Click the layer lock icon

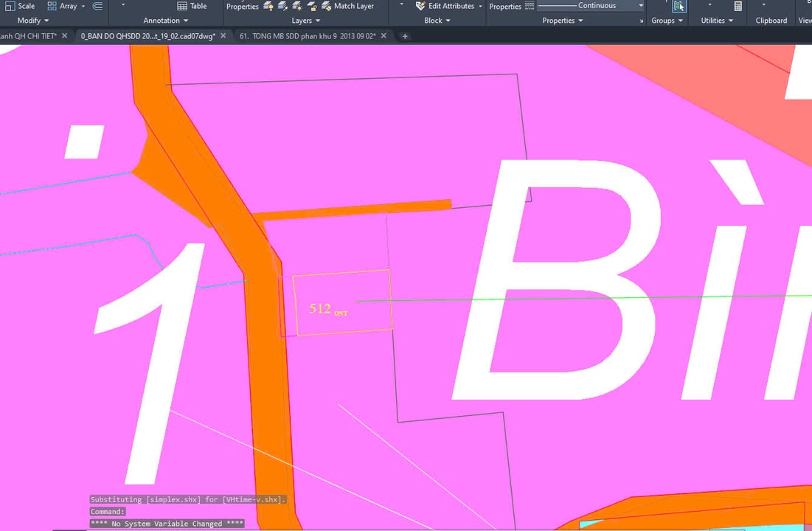tap(311, 6)
